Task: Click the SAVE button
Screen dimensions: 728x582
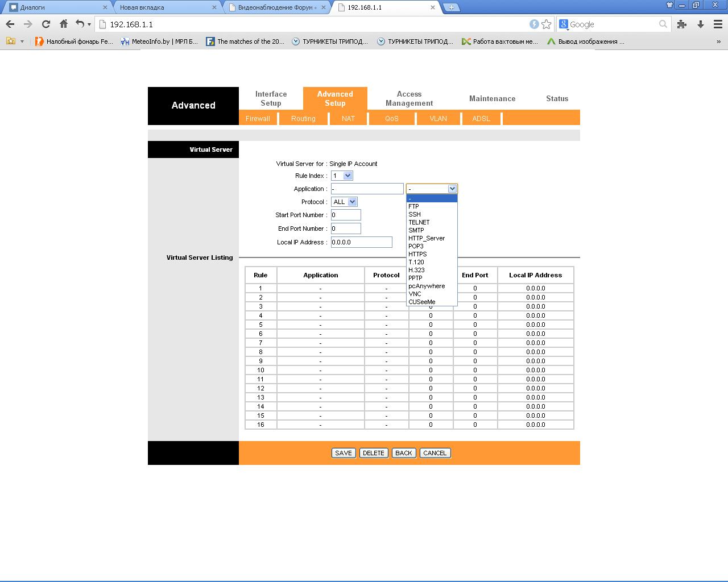Action: pos(344,453)
